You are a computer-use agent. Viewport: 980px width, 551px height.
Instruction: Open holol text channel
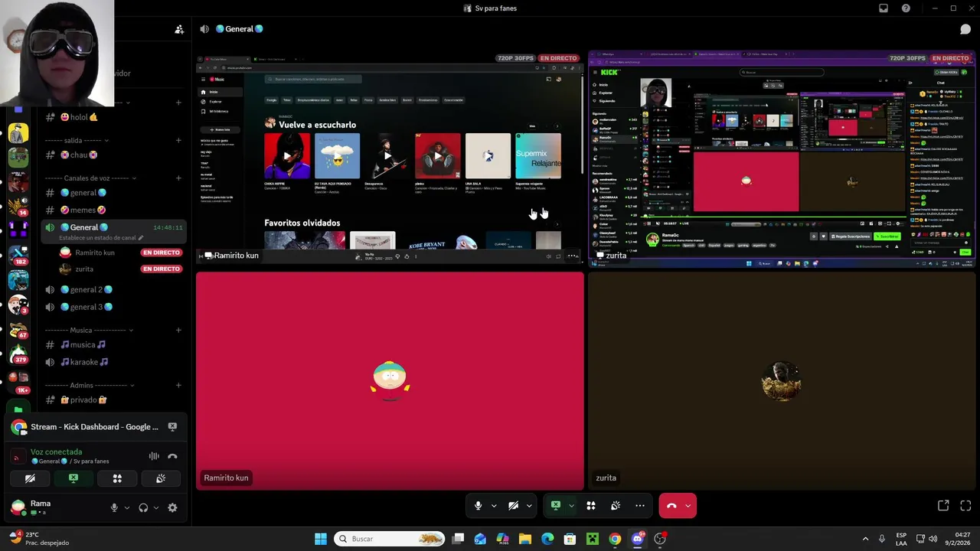pos(113,117)
